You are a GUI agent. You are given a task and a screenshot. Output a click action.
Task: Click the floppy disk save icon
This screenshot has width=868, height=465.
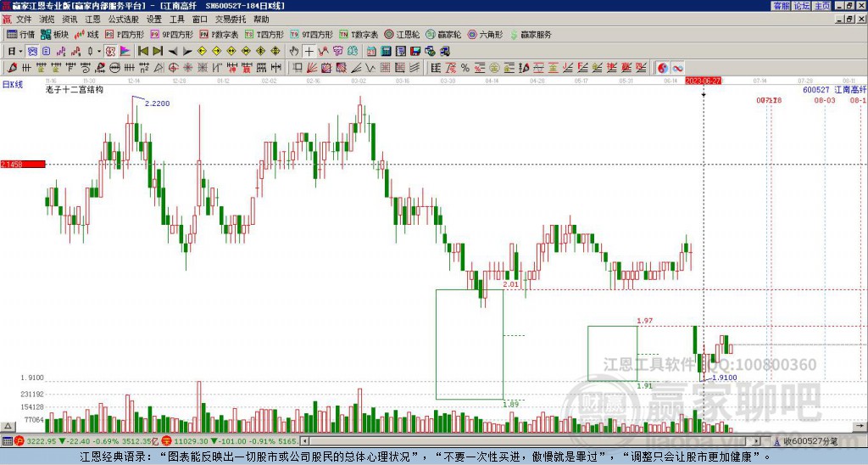pos(415,52)
